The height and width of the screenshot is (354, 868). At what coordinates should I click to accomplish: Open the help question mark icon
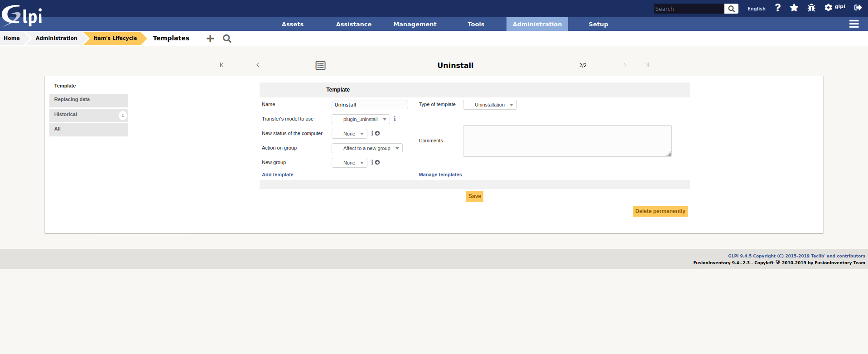pyautogui.click(x=778, y=8)
